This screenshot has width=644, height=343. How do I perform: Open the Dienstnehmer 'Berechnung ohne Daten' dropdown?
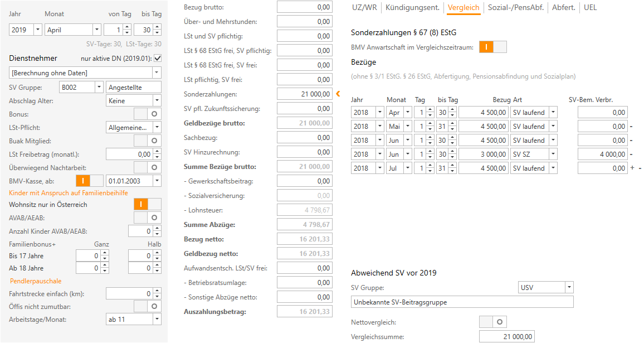tap(157, 73)
